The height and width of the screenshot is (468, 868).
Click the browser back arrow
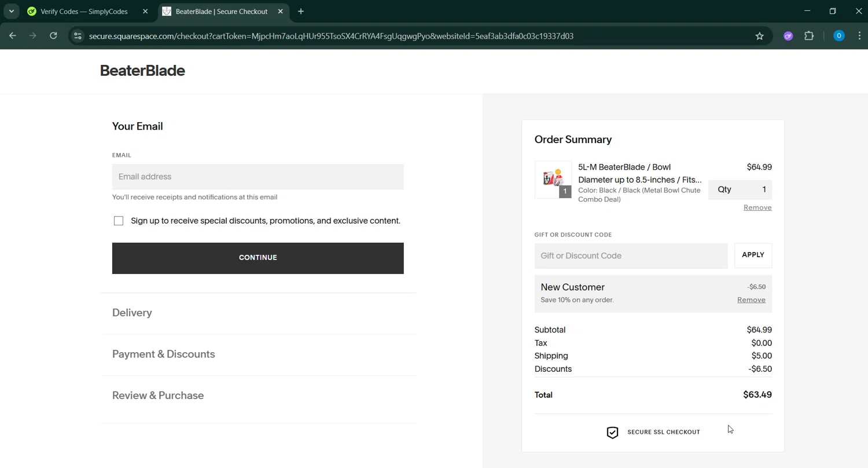[x=13, y=36]
